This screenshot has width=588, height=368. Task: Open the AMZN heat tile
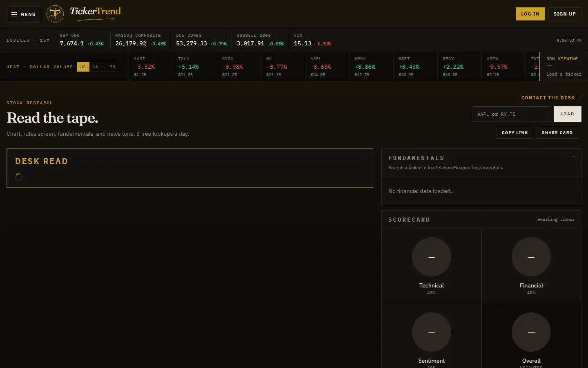click(x=503, y=67)
